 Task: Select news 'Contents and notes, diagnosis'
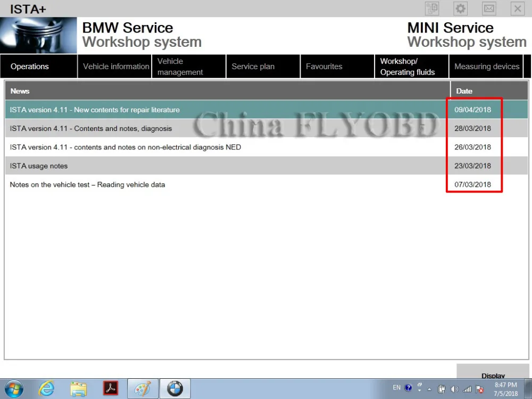(267, 128)
